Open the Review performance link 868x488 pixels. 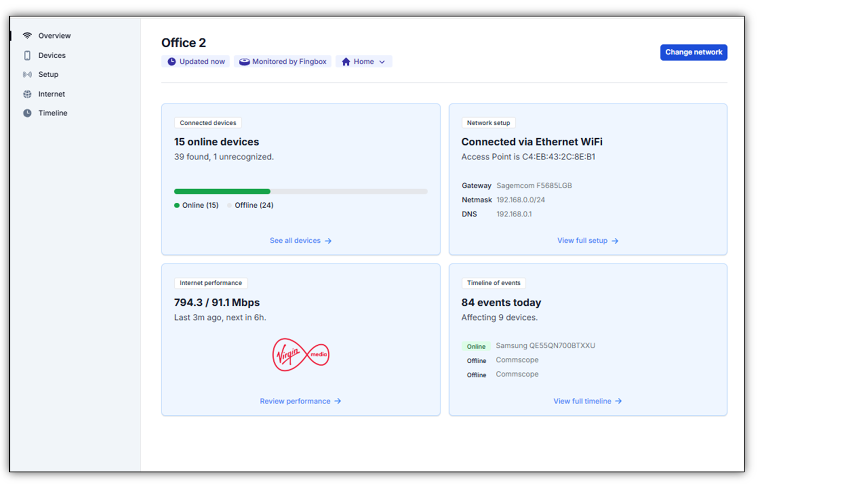(300, 401)
